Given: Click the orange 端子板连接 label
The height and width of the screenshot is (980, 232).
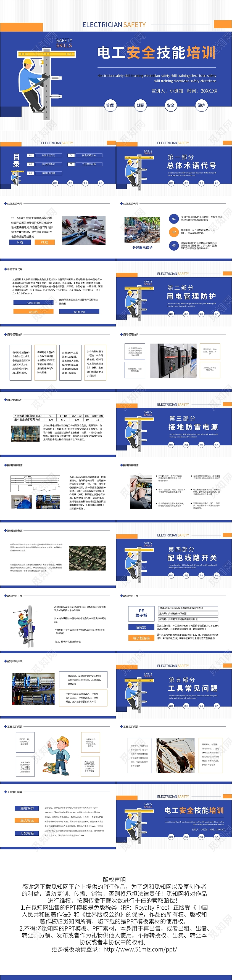Looking at the screenshot, I should pyautogui.click(x=141, y=638).
